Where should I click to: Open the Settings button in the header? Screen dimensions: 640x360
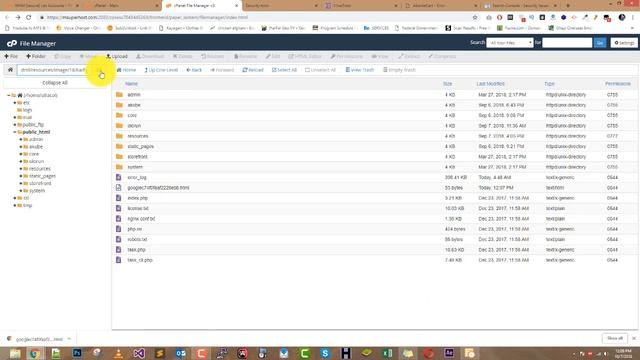click(x=624, y=43)
